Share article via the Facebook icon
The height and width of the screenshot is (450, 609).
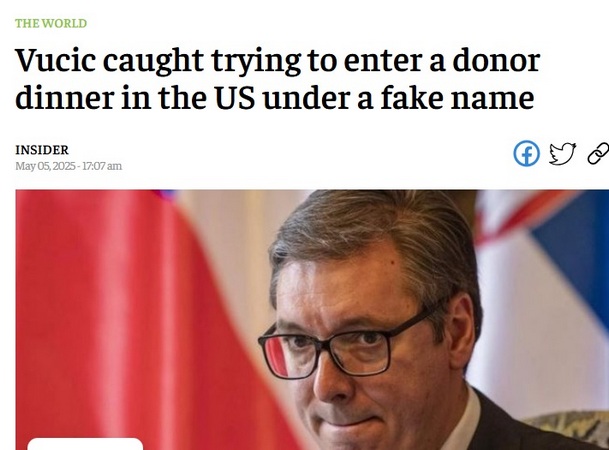click(526, 153)
